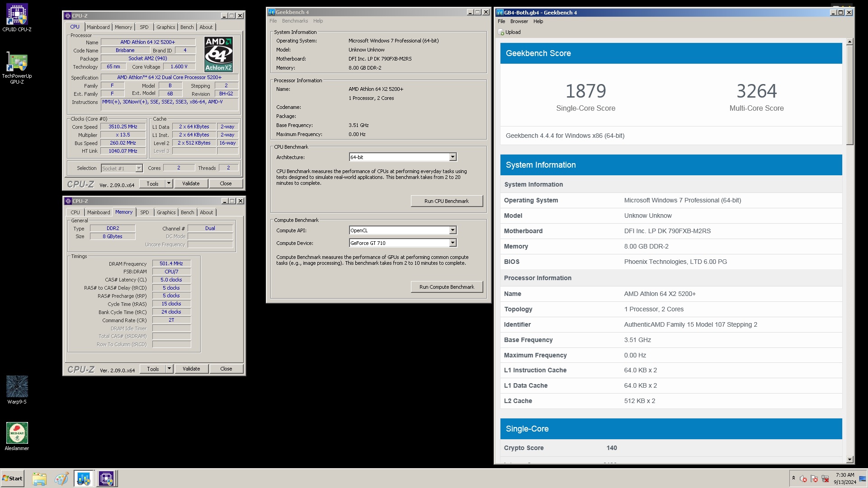Viewport: 868px width, 488px height.
Task: Open Help menu in GB4-Both.gb4 window
Action: (538, 21)
